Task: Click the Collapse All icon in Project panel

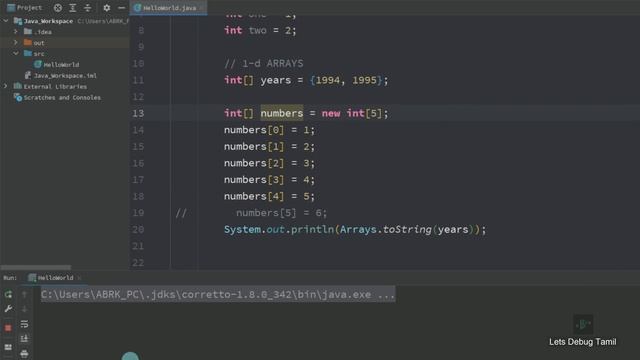Action: coord(87,8)
